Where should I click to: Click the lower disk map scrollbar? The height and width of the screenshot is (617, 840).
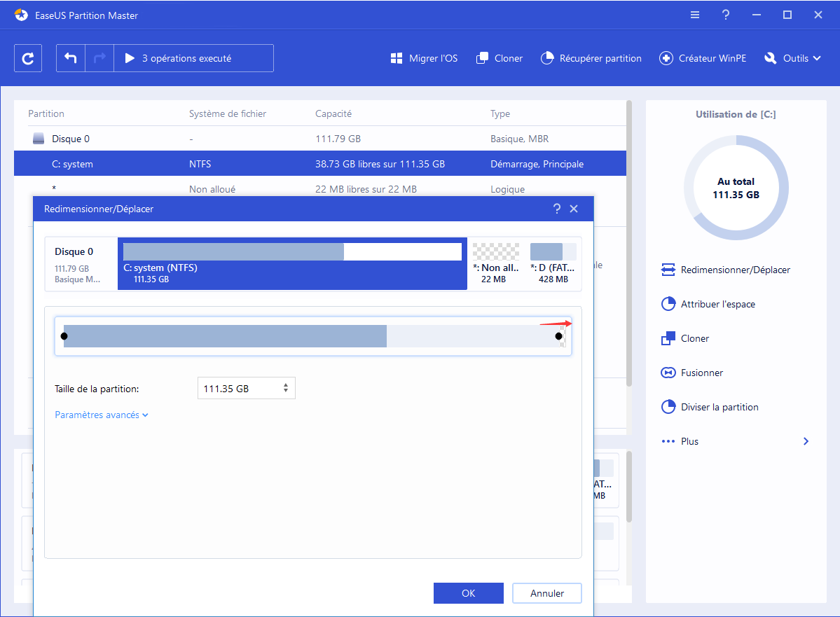(629, 486)
